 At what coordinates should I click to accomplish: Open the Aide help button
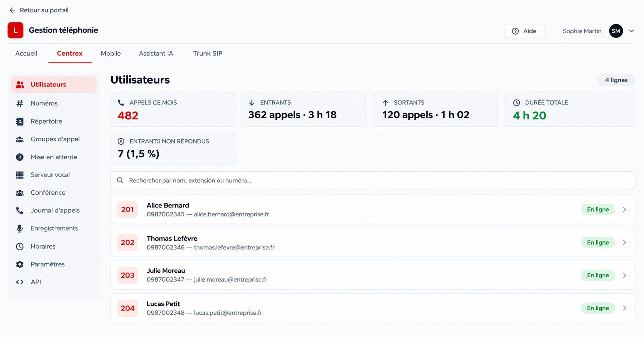tap(525, 31)
